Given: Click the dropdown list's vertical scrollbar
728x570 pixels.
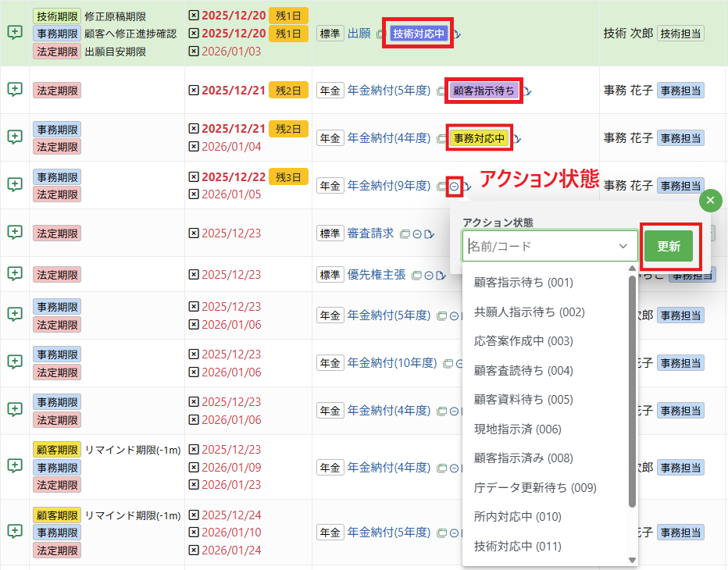Looking at the screenshot, I should [633, 390].
